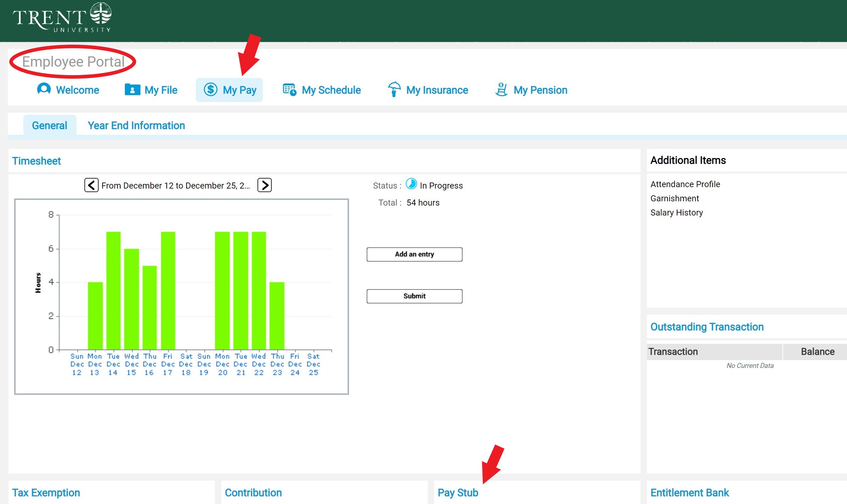This screenshot has height=504, width=847.
Task: Click the My Pension rocking chair icon
Action: [501, 90]
